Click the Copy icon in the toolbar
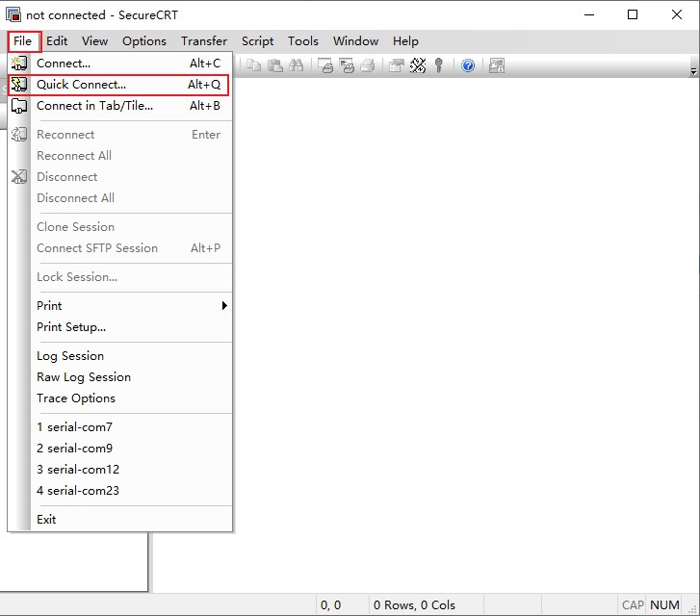 point(254,65)
